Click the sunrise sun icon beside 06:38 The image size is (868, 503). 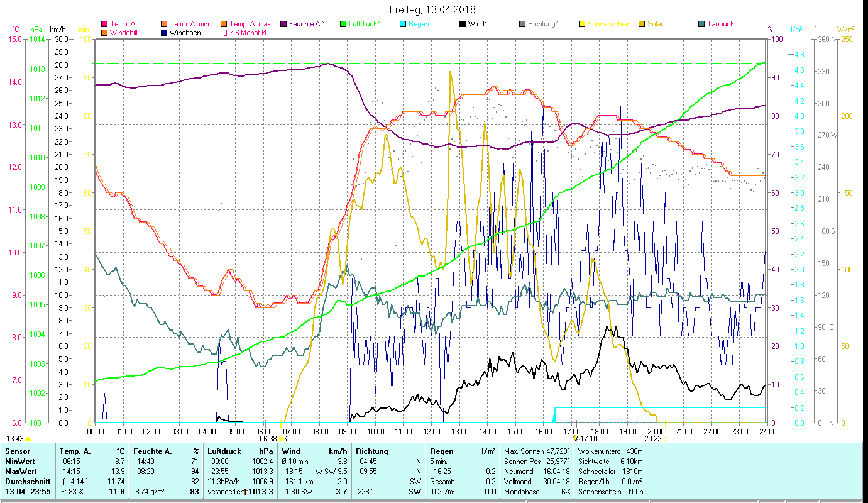tap(282, 439)
